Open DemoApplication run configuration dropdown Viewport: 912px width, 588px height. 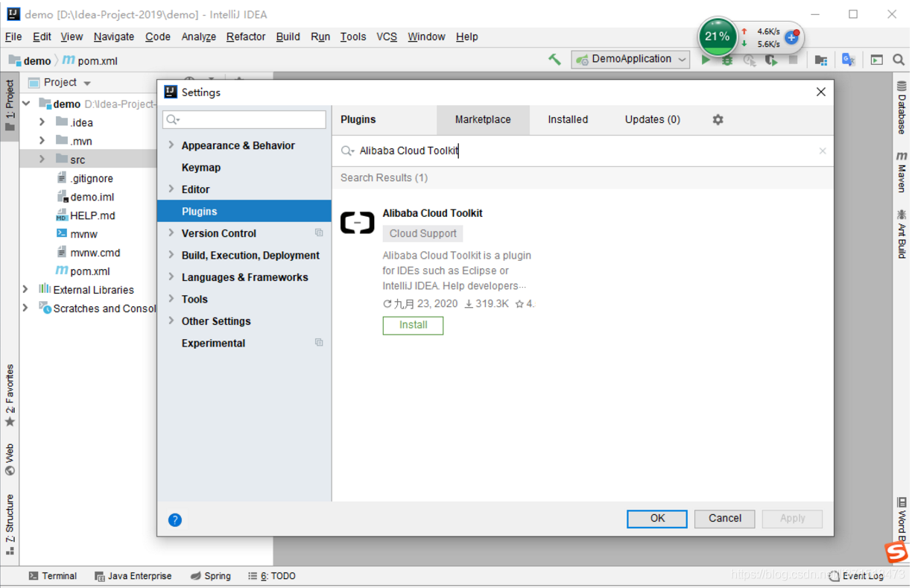630,60
